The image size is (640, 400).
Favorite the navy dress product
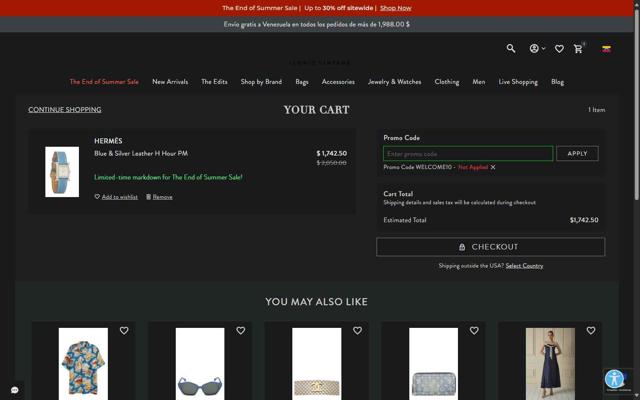click(x=591, y=331)
